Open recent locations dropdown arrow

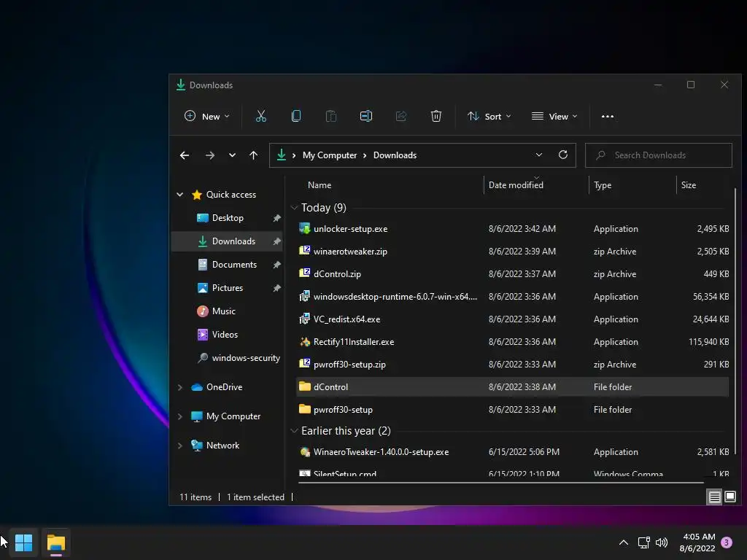click(x=232, y=155)
